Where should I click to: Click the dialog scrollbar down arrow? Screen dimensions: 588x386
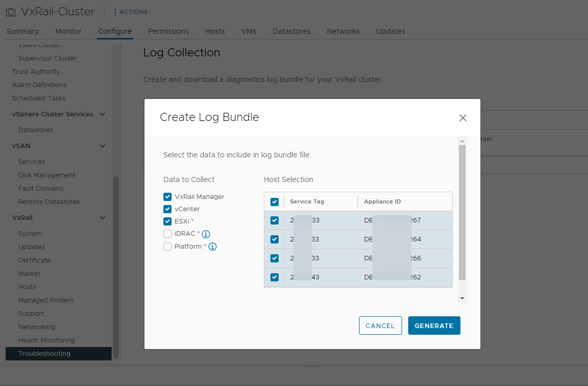point(462,298)
